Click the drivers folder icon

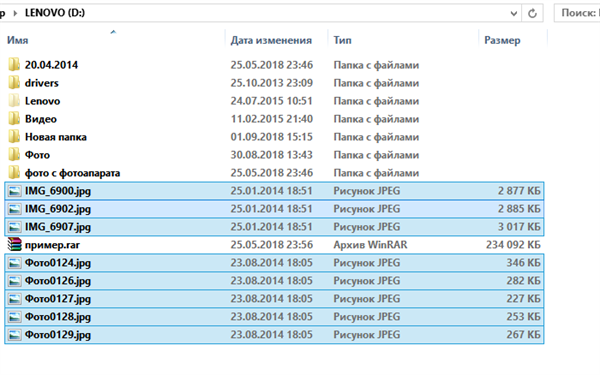14,83
